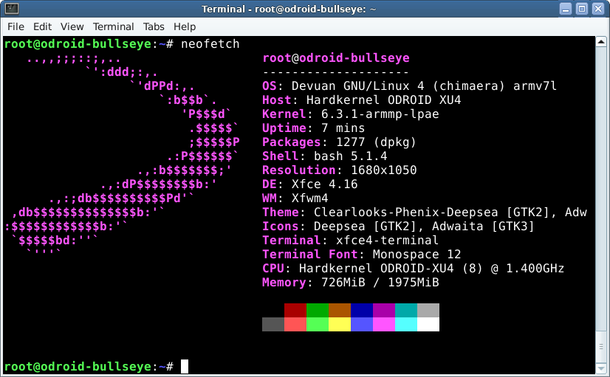Click the bright red color block
This screenshot has width=610, height=377.
click(x=295, y=324)
